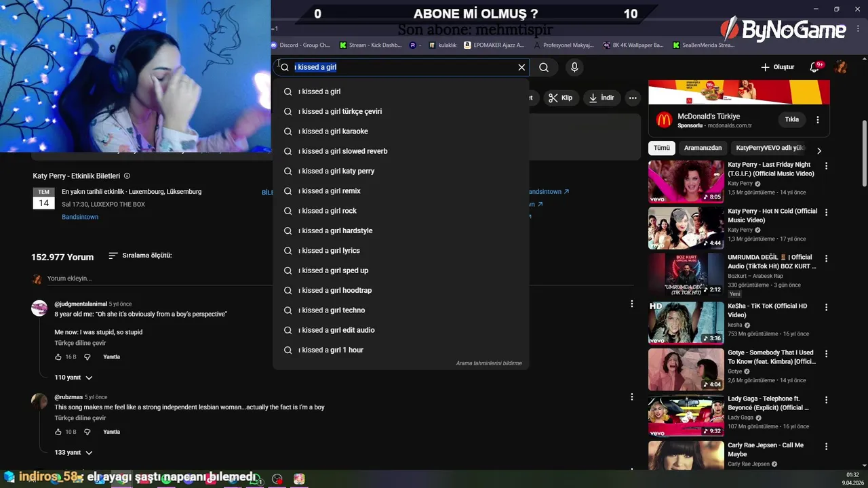Image resolution: width=868 pixels, height=488 pixels.
Task: Choose suggestion 'i kissed a girl edit audio'
Action: tap(401, 330)
